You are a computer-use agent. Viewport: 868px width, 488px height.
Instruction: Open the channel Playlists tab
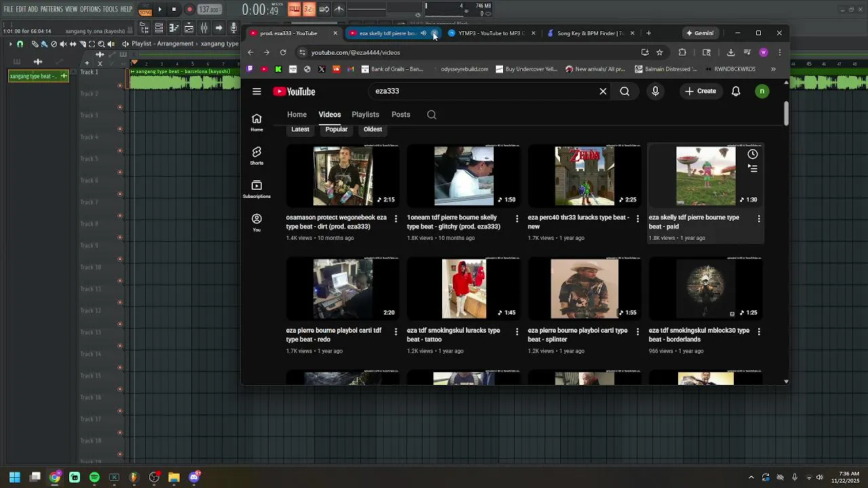365,115
